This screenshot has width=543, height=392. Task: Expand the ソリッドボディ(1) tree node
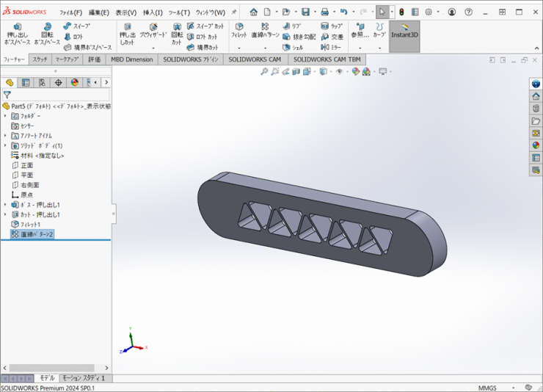click(x=6, y=145)
